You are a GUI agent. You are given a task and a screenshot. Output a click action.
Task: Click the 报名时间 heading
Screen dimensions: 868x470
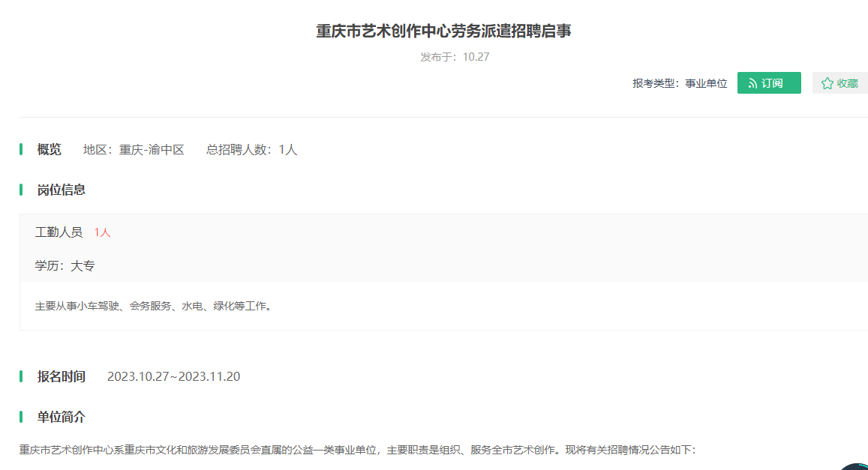(61, 376)
